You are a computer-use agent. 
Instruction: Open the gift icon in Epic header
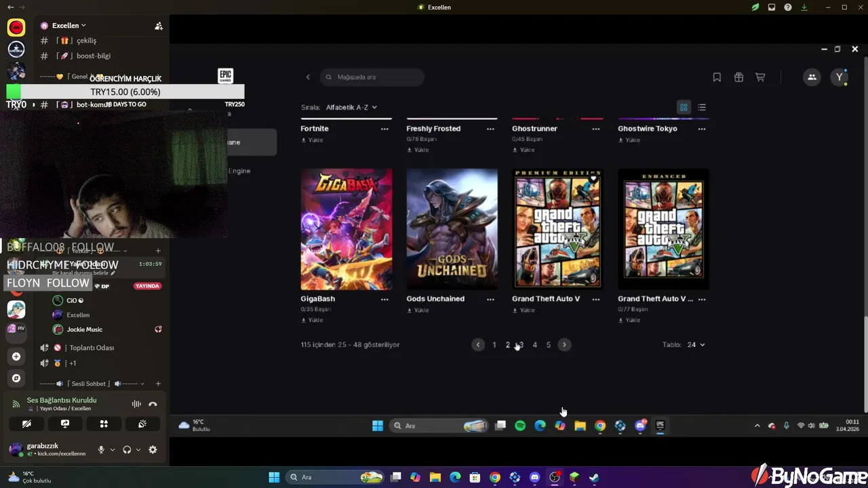tap(738, 77)
